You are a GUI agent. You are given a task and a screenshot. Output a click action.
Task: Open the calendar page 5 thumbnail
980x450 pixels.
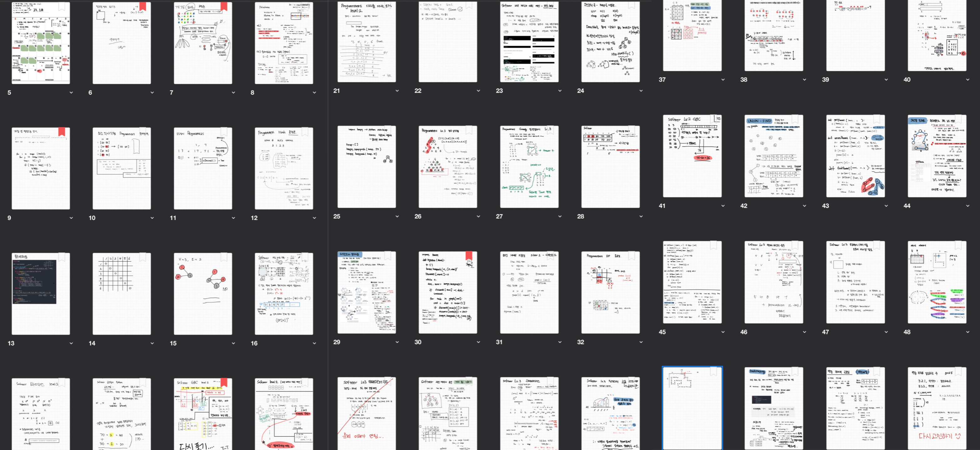tap(41, 43)
